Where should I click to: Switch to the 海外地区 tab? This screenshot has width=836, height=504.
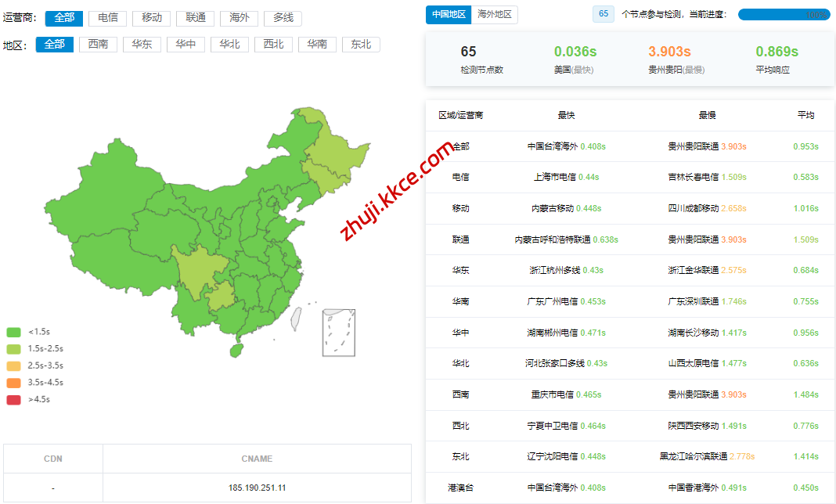[495, 14]
